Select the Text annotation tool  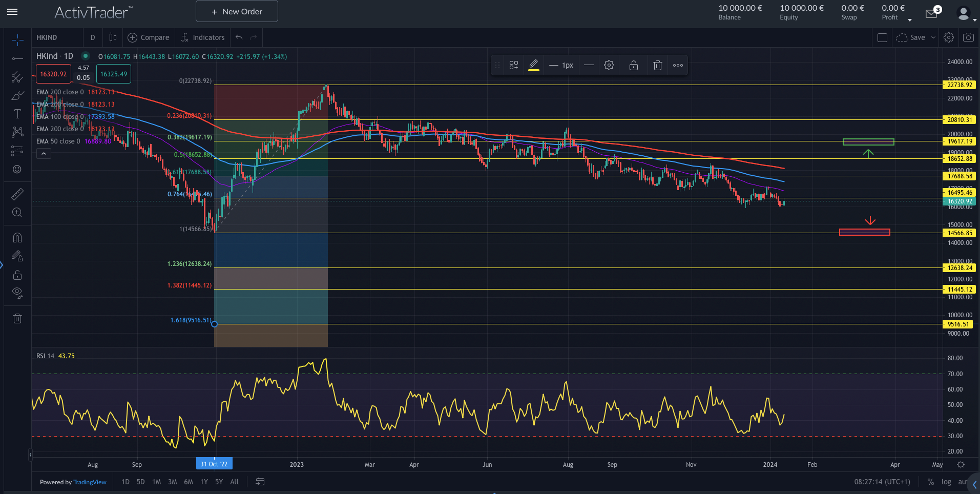coord(17,113)
